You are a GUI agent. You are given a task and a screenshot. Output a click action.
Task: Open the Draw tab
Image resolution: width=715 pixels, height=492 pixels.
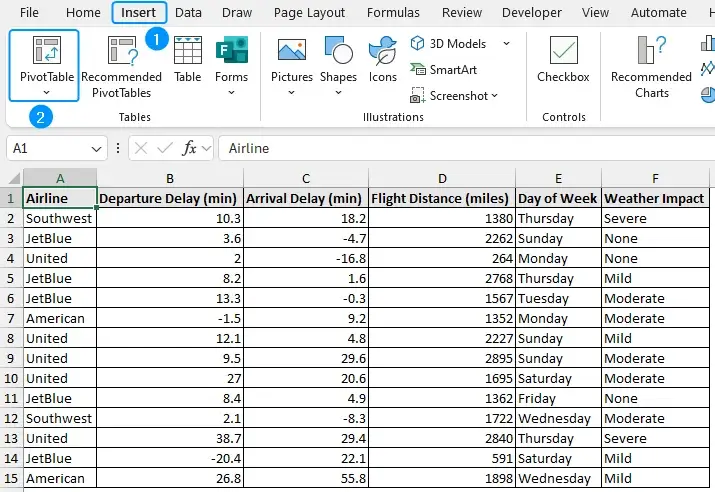[x=237, y=12]
